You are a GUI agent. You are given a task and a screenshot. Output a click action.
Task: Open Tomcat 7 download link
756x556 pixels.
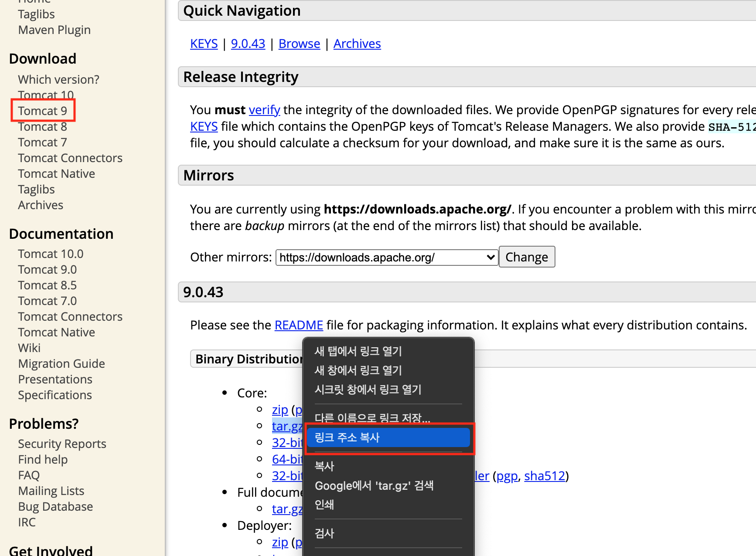[x=42, y=142]
